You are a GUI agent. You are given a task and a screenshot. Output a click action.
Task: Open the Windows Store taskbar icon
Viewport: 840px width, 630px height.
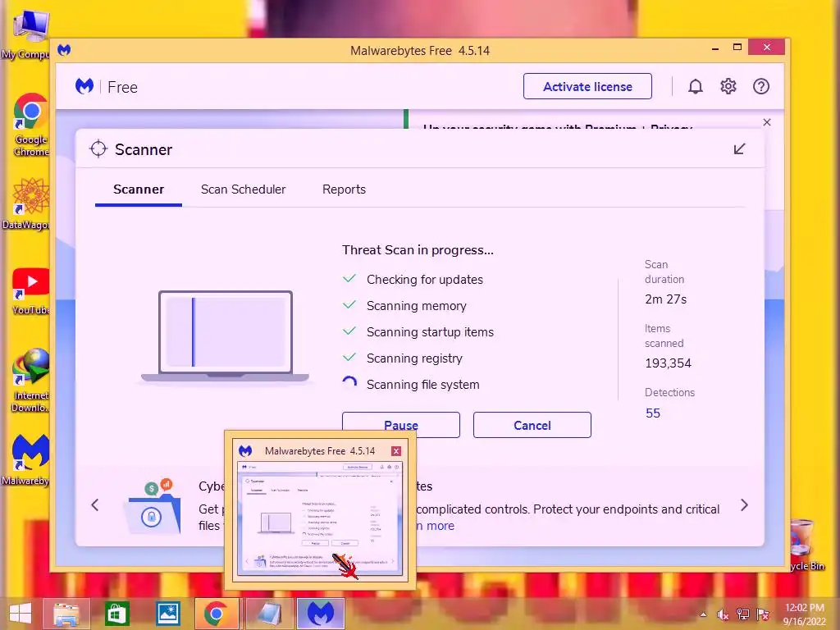click(x=116, y=614)
